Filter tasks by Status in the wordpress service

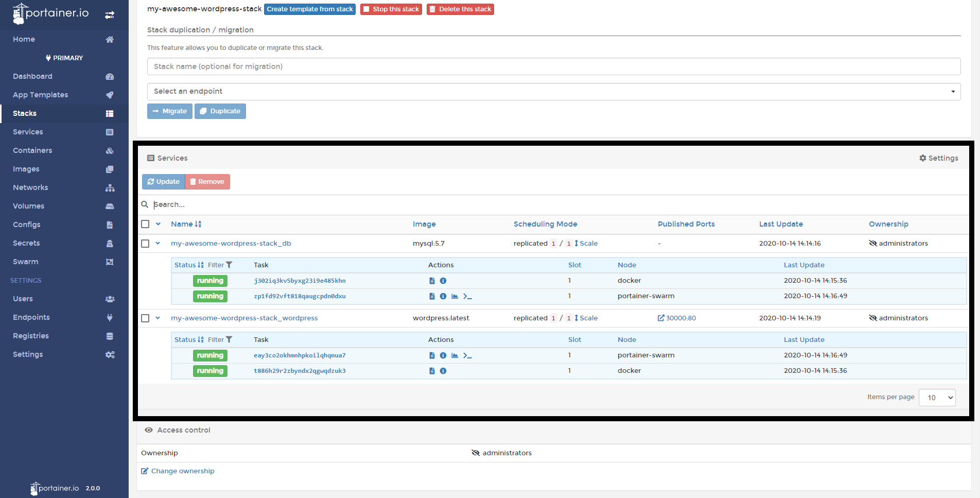click(x=229, y=339)
